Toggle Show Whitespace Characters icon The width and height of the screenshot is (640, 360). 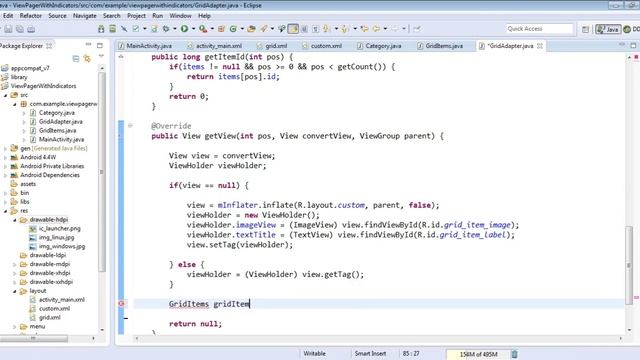(316, 29)
